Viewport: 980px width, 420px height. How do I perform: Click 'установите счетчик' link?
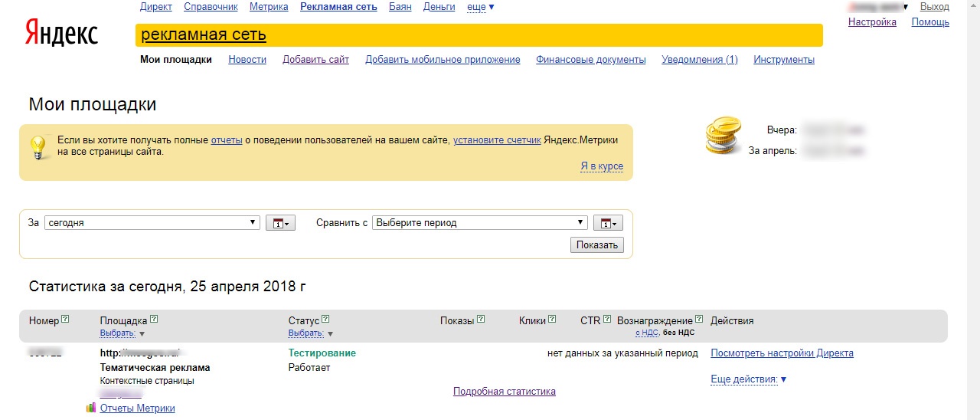pyautogui.click(x=497, y=140)
